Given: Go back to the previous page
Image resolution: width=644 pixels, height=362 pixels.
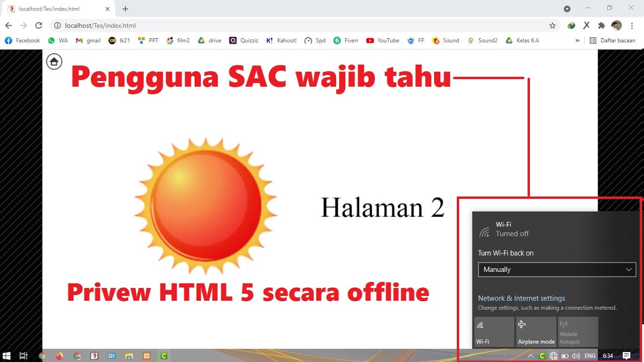Looking at the screenshot, I should coord(8,25).
